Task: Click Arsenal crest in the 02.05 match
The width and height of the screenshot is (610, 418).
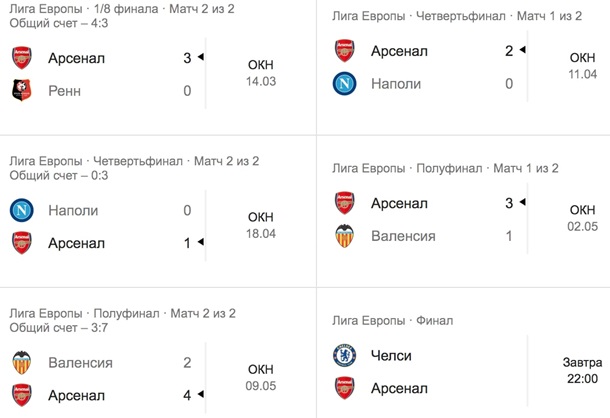Action: click(345, 203)
